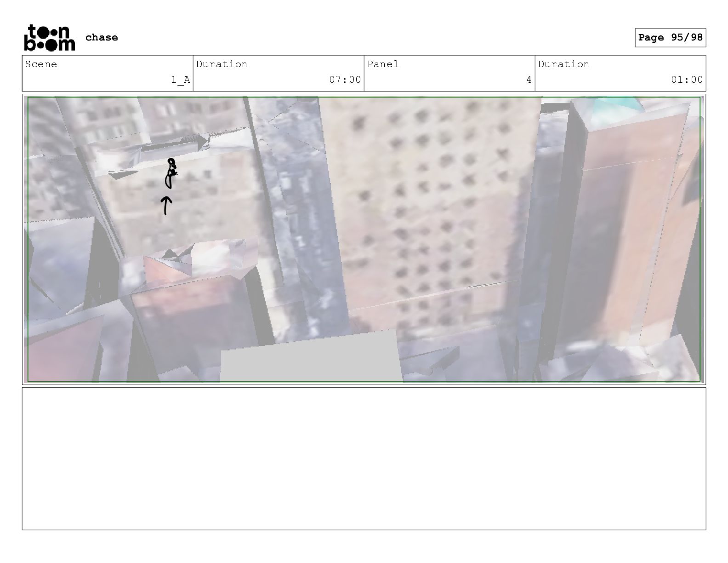This screenshot has height=563, width=728.
Task: Click the empty notes box below the panel
Action: [364, 459]
